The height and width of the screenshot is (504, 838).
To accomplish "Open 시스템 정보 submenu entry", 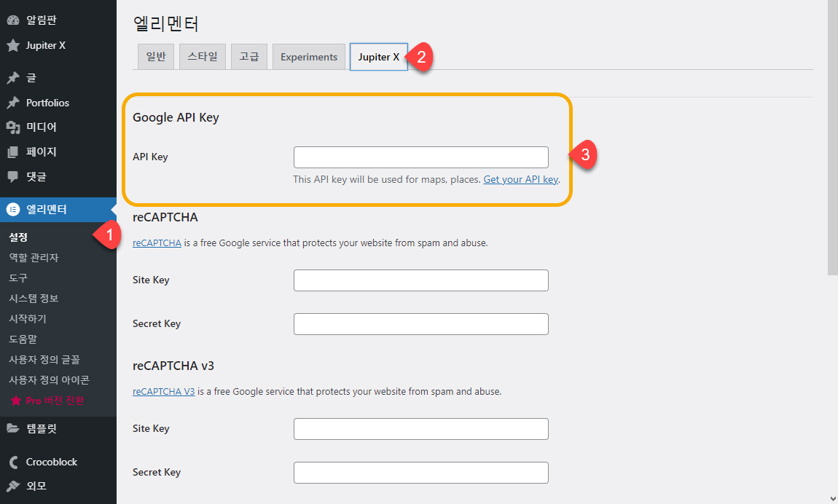I will (x=34, y=298).
